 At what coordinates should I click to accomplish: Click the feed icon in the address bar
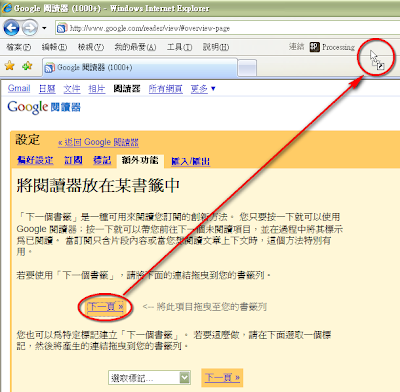[x=62, y=28]
